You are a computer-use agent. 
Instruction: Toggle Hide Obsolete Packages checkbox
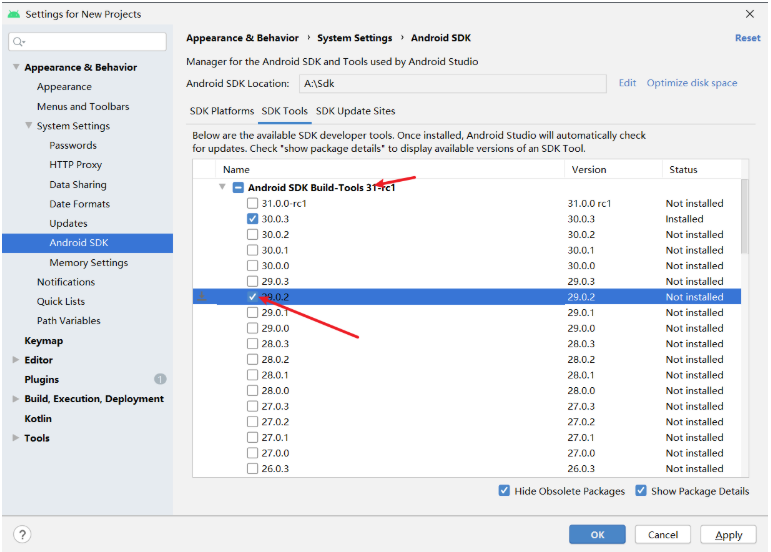[x=504, y=491]
